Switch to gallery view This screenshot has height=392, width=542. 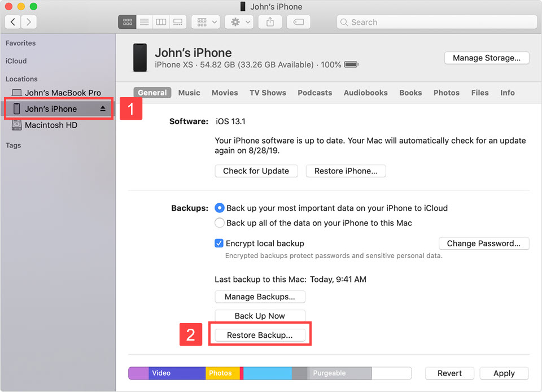point(178,22)
